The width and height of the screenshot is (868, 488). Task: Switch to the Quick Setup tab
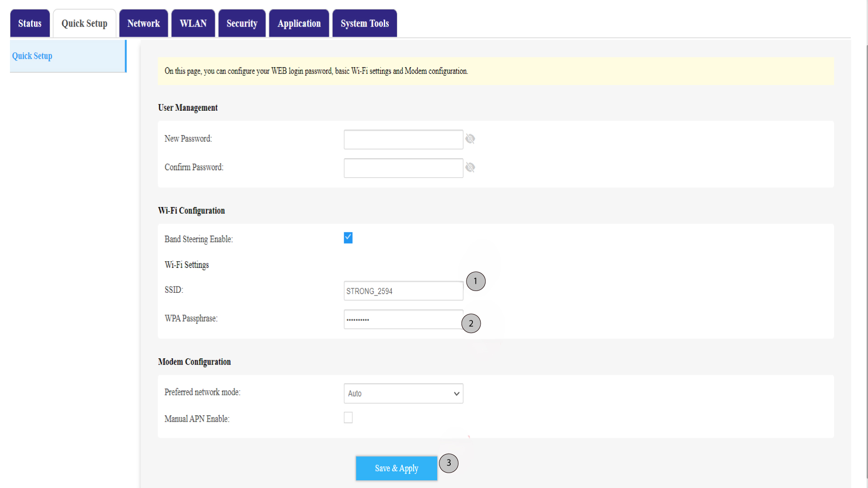(85, 23)
